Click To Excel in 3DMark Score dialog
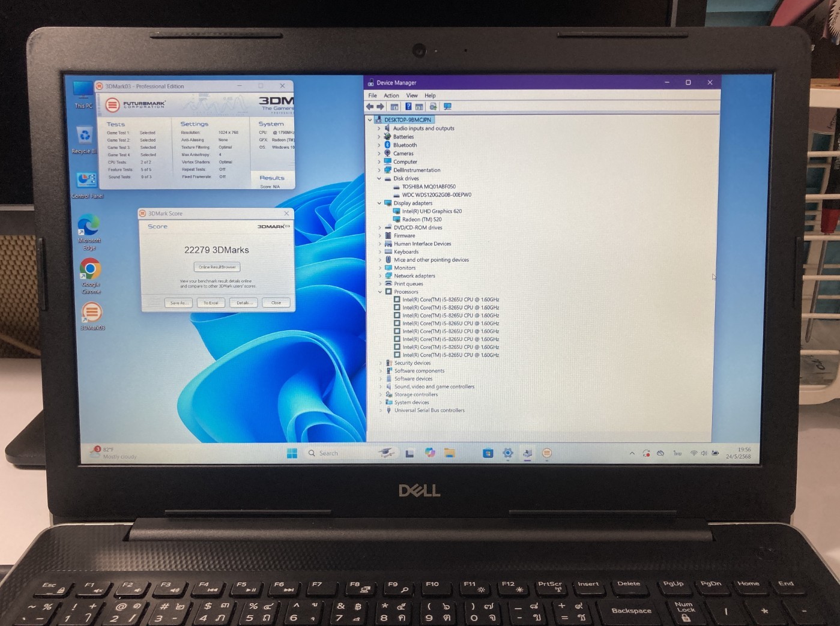The height and width of the screenshot is (626, 840). (211, 302)
